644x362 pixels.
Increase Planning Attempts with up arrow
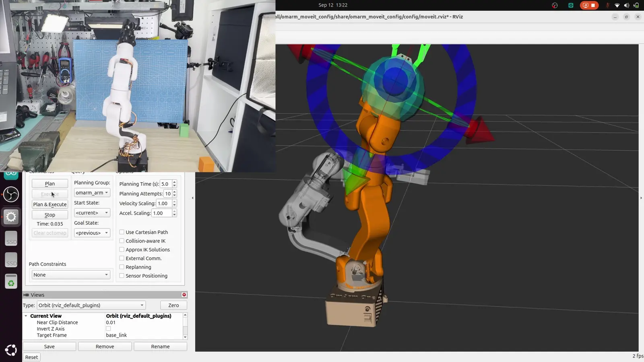click(x=174, y=192)
